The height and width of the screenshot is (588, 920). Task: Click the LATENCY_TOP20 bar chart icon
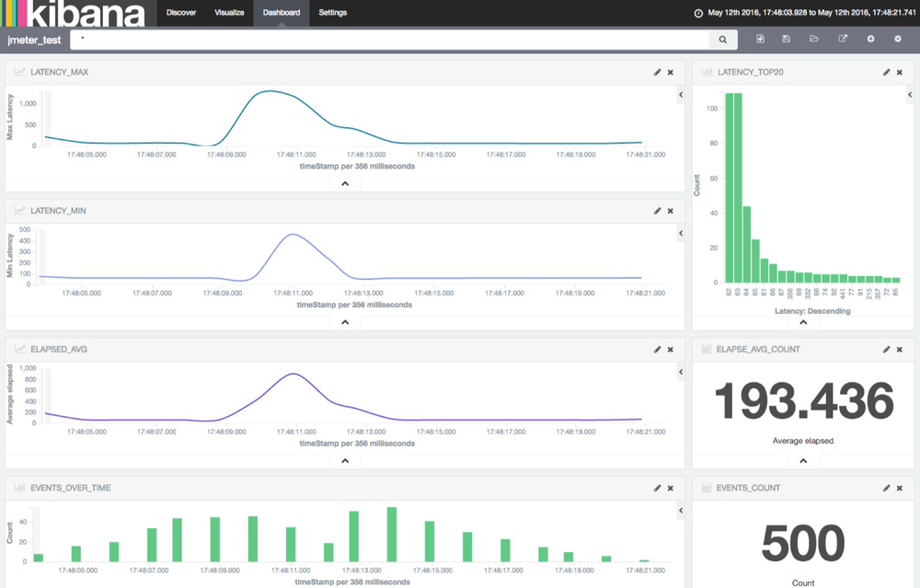click(707, 72)
